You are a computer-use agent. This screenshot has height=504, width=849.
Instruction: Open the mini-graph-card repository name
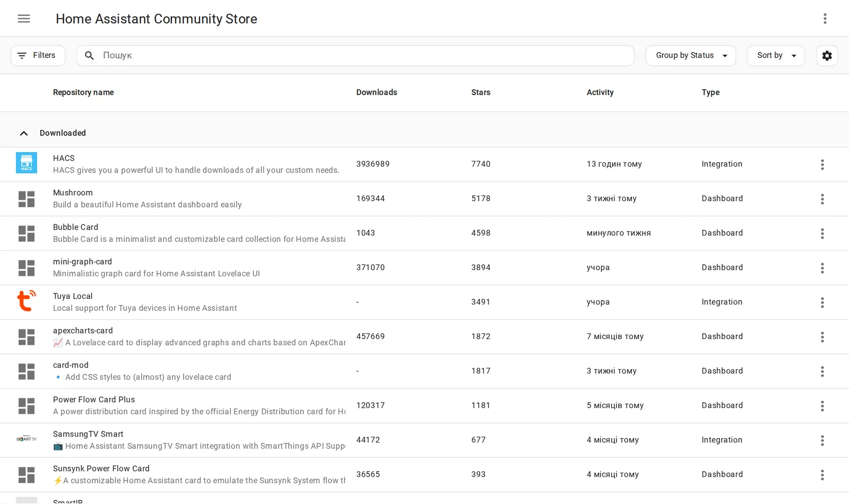[x=82, y=262]
